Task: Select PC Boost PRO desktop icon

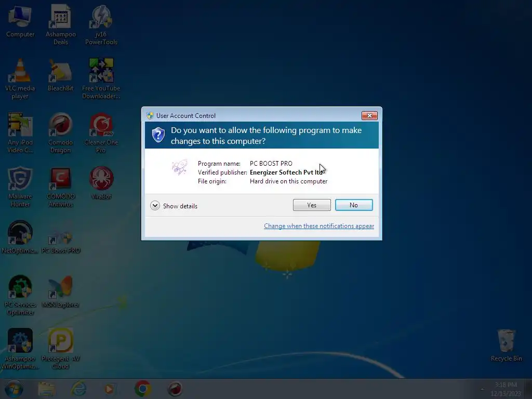Action: point(61,237)
